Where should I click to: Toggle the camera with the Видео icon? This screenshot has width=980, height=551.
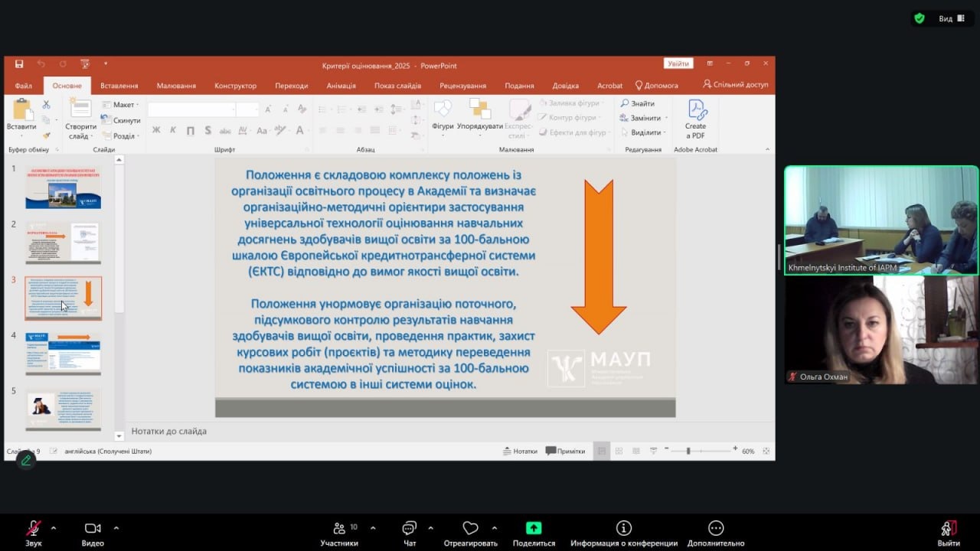93,528
